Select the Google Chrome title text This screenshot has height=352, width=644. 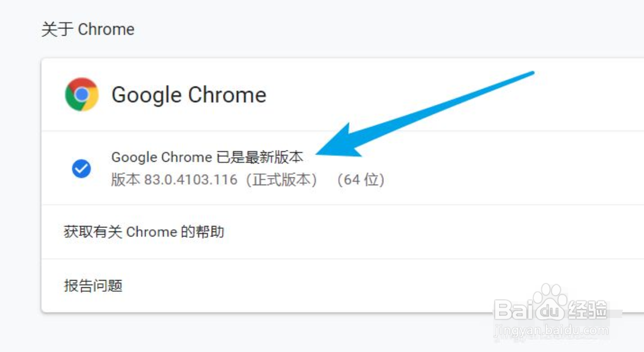(x=189, y=95)
